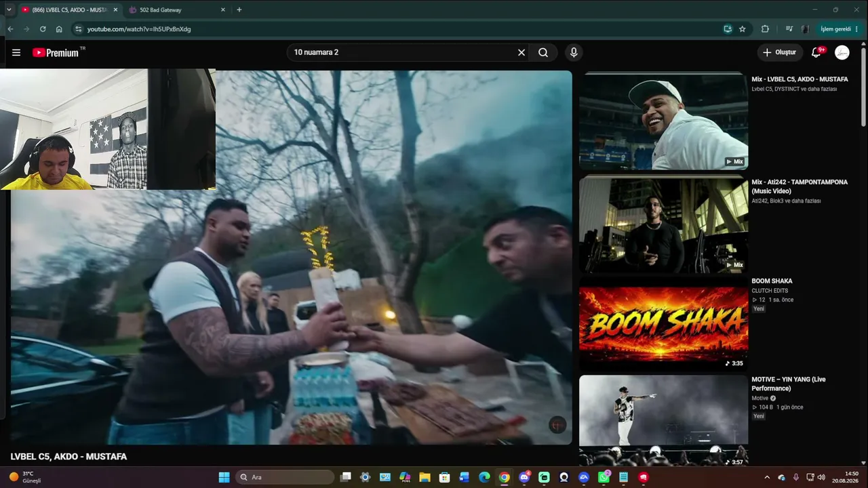
Task: Open Microsoft Store from the taskbar
Action: tap(444, 477)
